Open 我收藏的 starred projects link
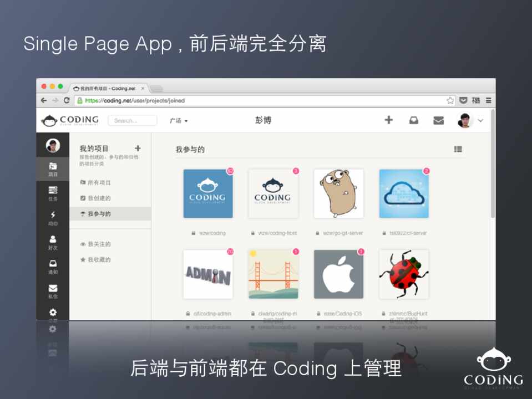 point(99,259)
